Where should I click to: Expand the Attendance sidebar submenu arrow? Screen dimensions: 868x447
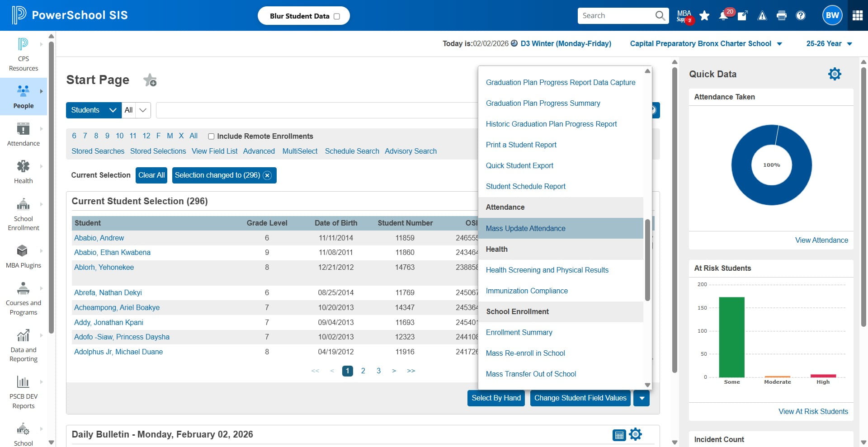click(41, 129)
